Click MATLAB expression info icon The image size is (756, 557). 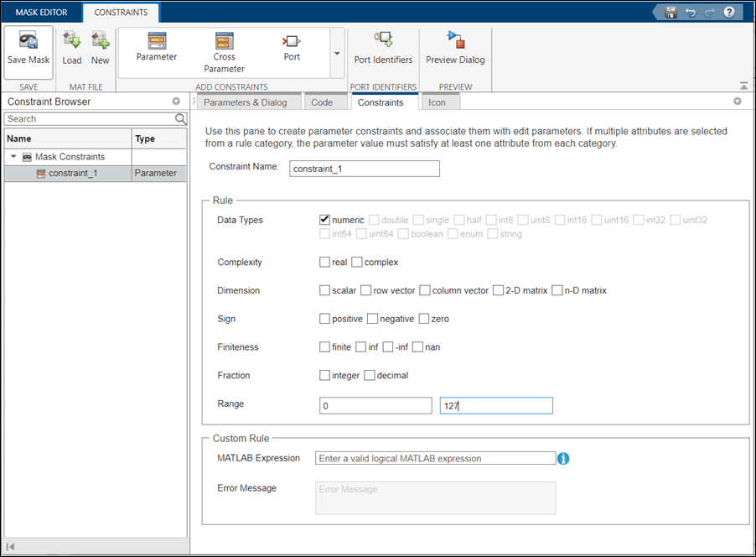tap(563, 459)
